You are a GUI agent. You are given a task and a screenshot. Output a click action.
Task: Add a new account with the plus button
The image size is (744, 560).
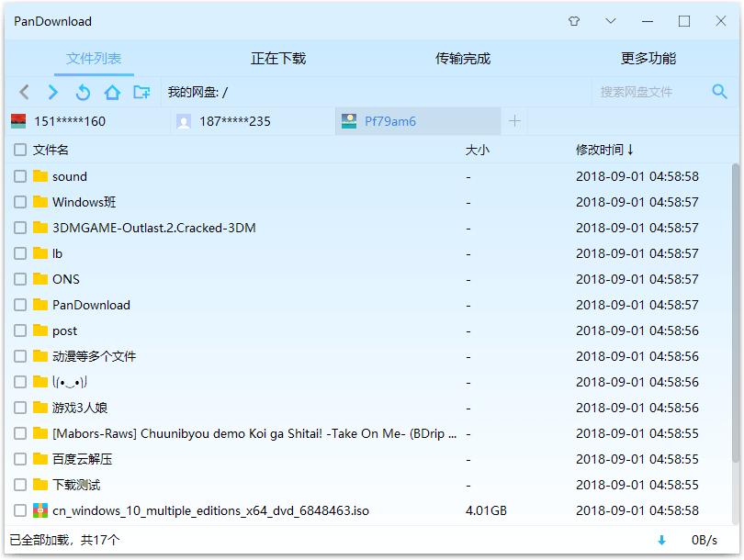(515, 120)
